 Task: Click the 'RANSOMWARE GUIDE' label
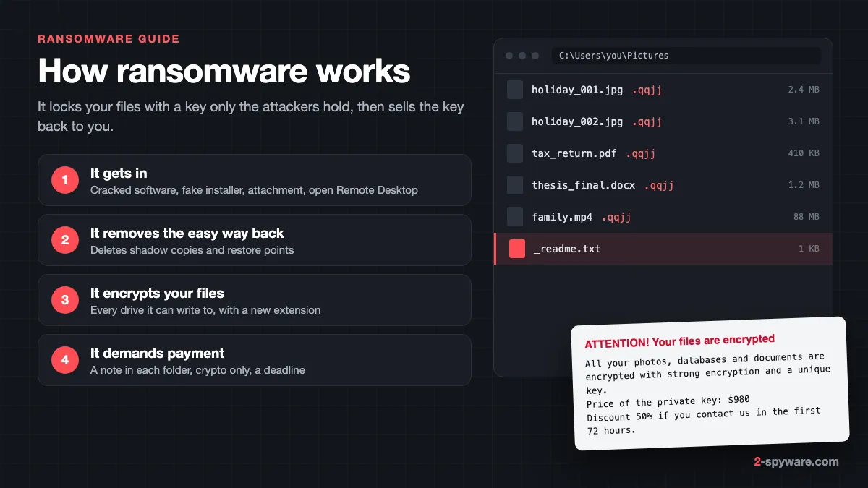pos(109,39)
